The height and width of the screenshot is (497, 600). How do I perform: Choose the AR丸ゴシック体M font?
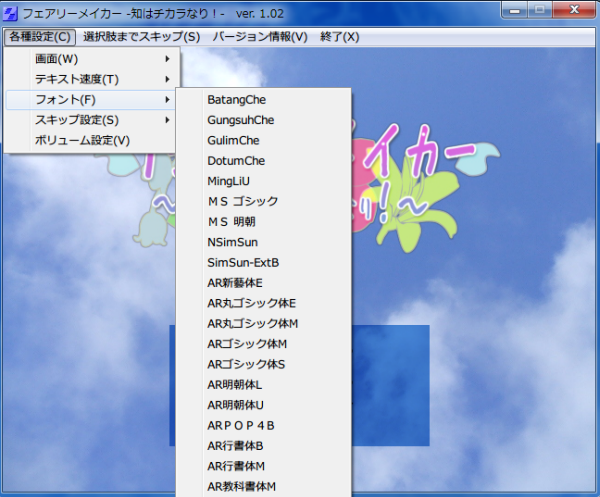pyautogui.click(x=252, y=323)
